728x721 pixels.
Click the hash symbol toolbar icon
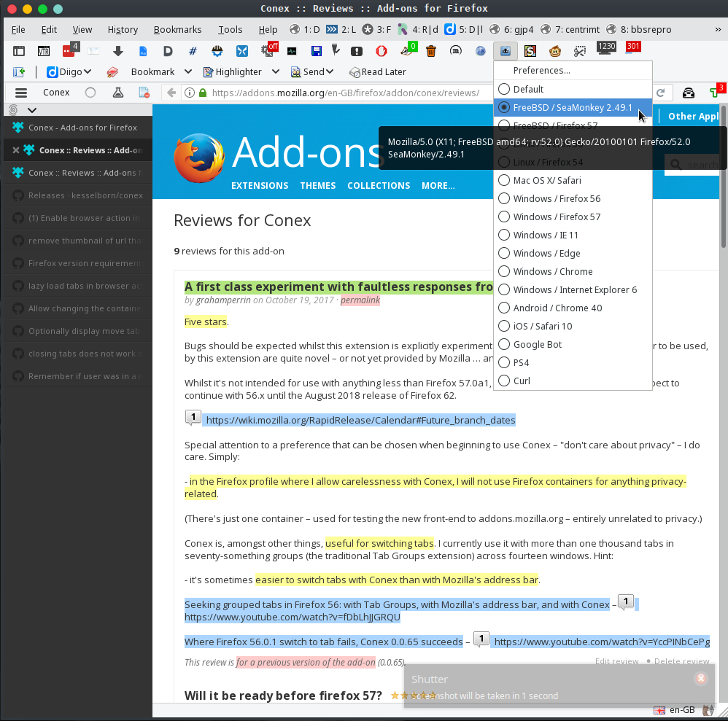(x=193, y=51)
